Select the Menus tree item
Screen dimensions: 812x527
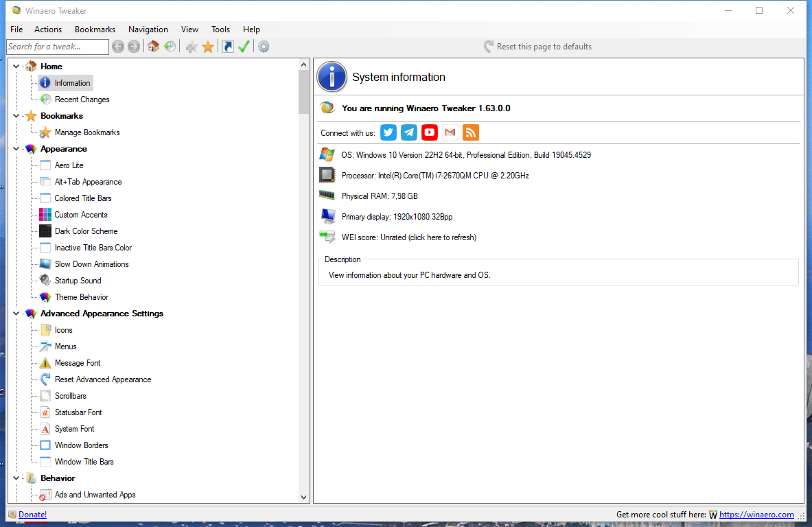coord(66,347)
